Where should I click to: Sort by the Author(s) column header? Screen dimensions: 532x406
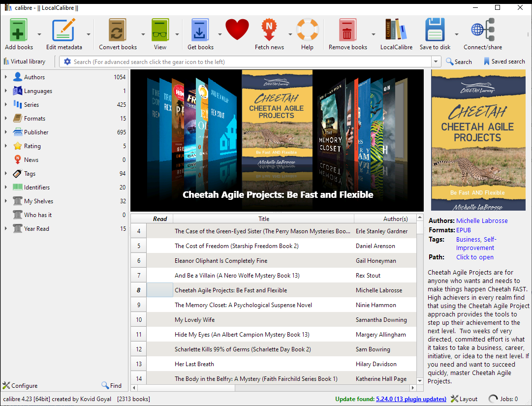[x=385, y=219]
